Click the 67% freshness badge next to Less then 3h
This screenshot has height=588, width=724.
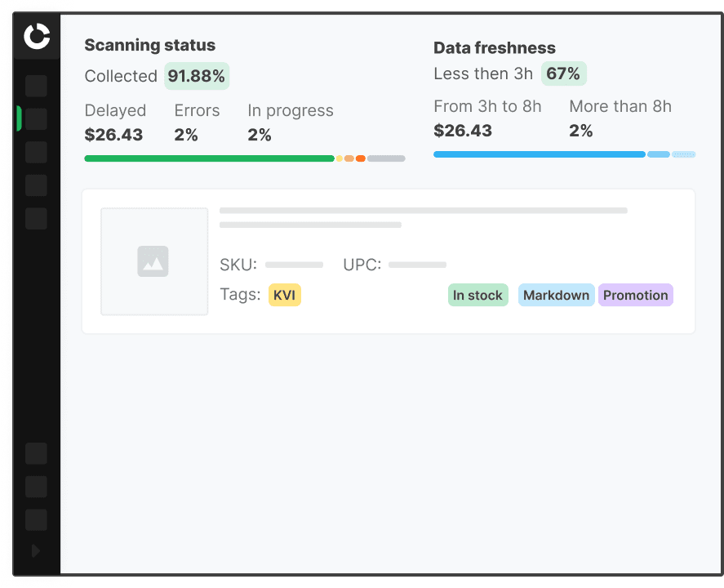tap(564, 73)
